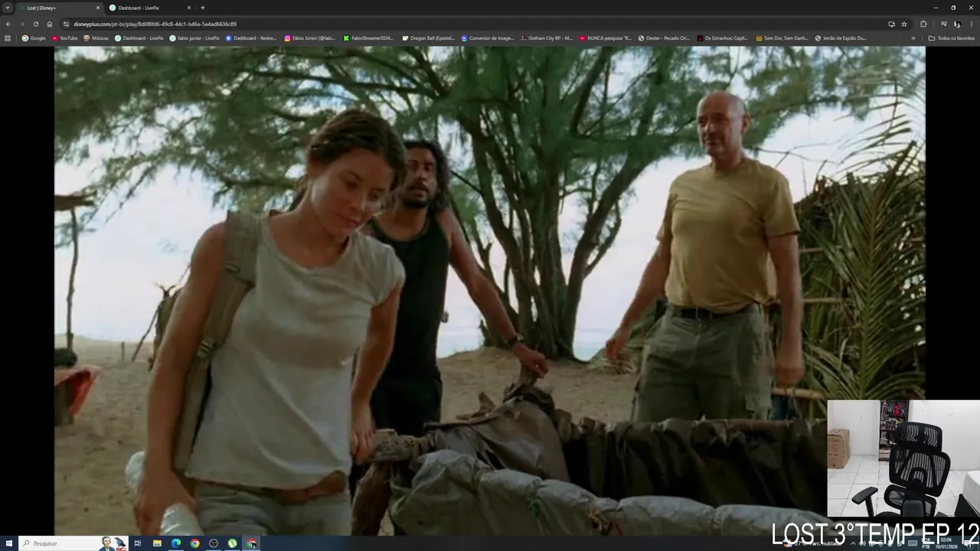
Task: Open the bookmarks apps grid icon
Action: click(x=8, y=37)
